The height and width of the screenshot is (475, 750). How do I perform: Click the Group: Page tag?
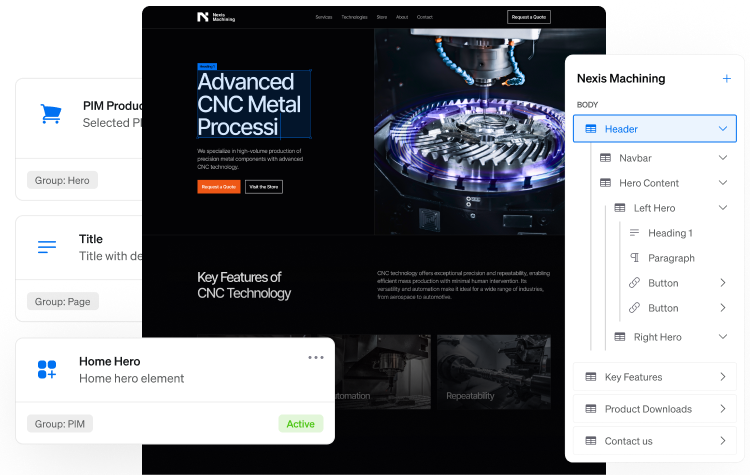[63, 301]
